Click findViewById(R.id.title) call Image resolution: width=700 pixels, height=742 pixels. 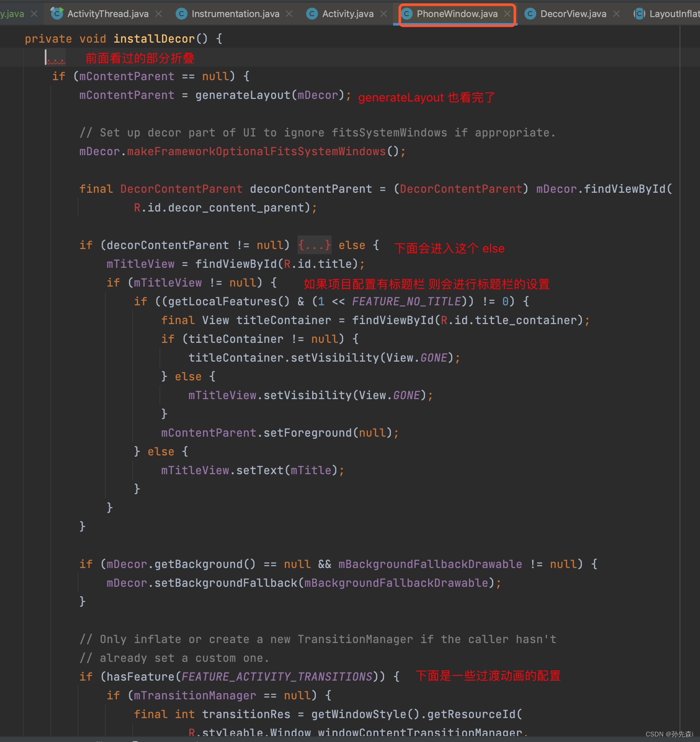277,264
